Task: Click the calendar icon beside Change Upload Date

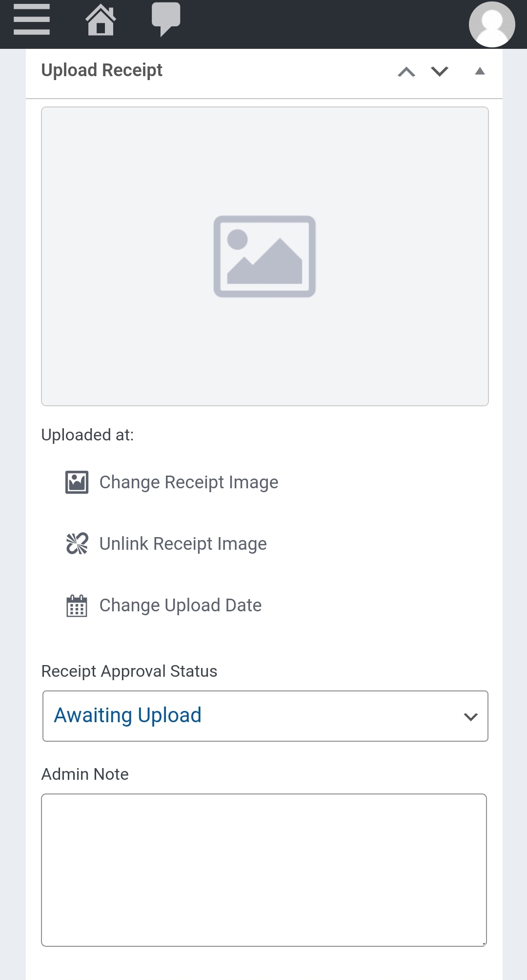Action: [77, 605]
